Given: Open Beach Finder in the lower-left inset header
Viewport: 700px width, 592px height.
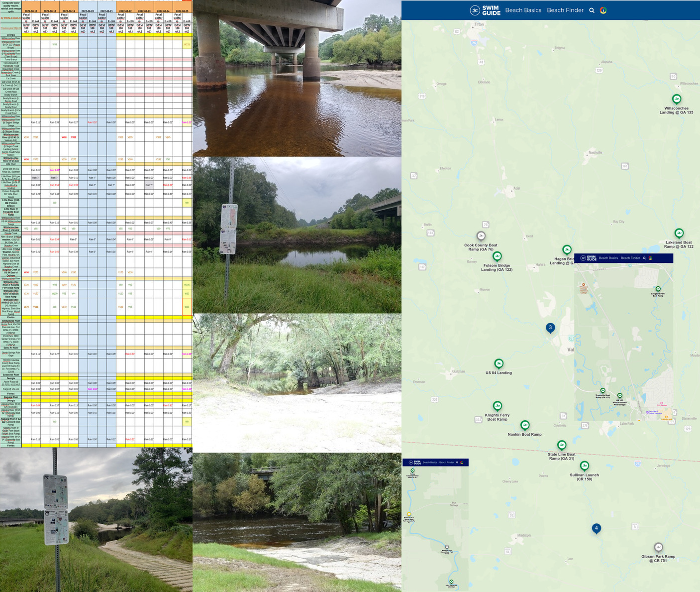Looking at the screenshot, I should click(446, 463).
